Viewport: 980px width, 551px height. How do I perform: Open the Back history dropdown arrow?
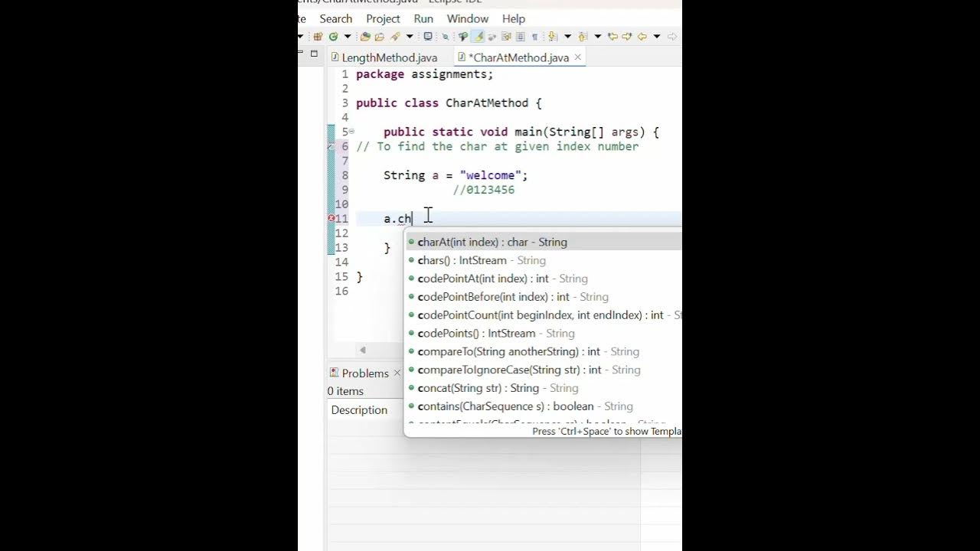click(x=656, y=37)
